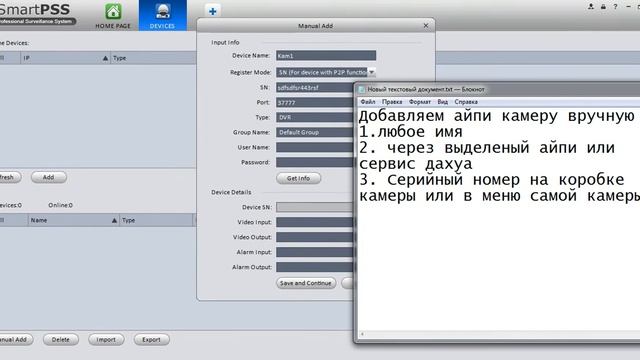Image resolution: width=640 pixels, height=360 pixels.
Task: Click the Port field showing 37777
Action: [315, 102]
